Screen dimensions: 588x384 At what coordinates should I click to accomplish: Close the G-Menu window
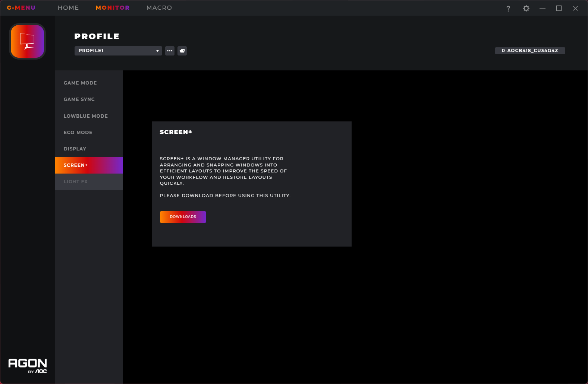tap(575, 8)
